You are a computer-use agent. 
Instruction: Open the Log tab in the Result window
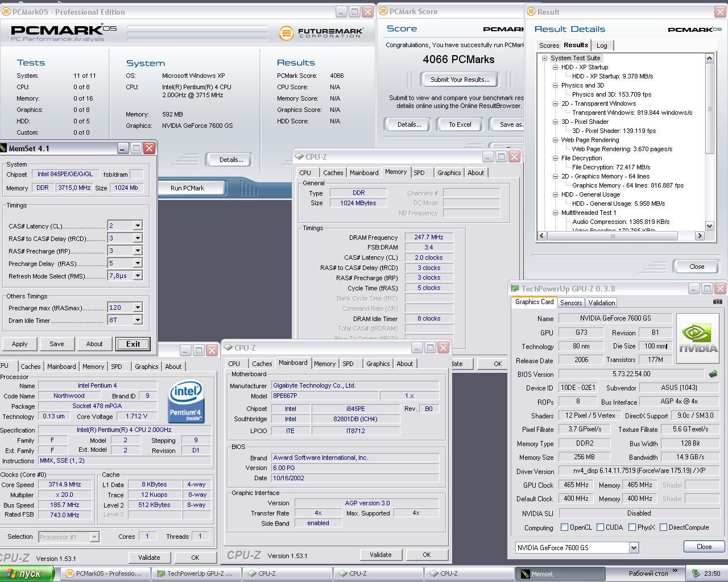602,45
